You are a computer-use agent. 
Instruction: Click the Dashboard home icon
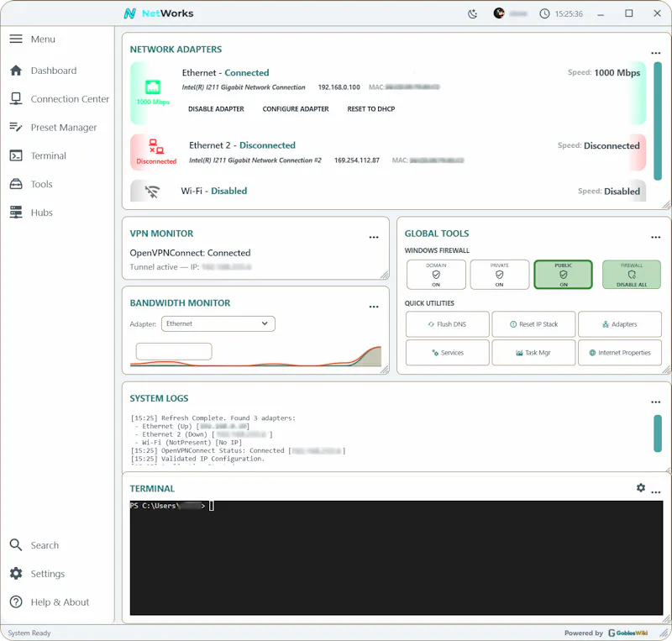pyautogui.click(x=16, y=71)
